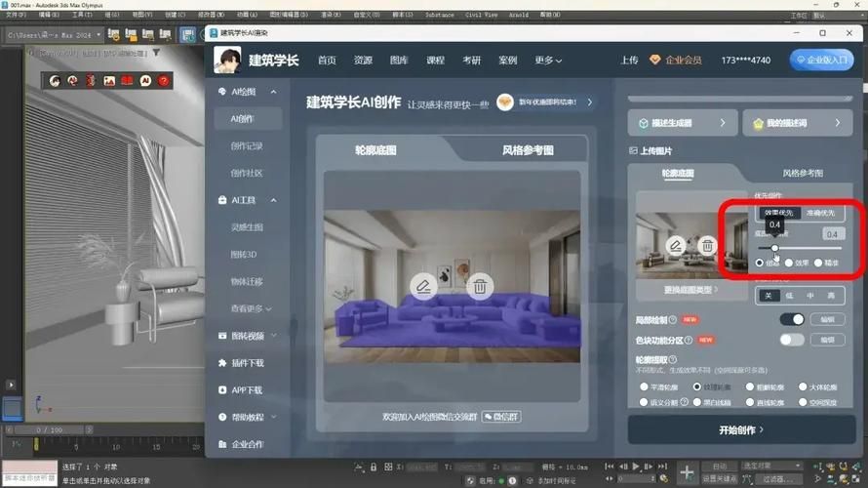Click the 开始创作 button

point(741,429)
